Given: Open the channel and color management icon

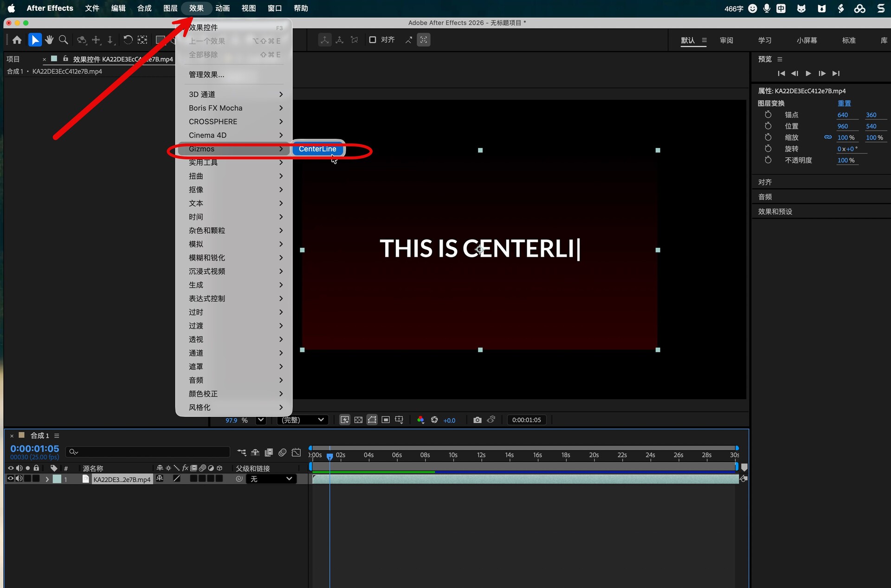Looking at the screenshot, I should tap(420, 420).
